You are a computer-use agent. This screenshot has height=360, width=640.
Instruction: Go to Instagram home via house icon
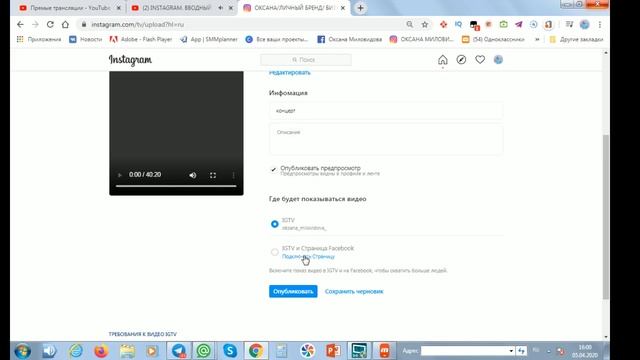point(442,60)
